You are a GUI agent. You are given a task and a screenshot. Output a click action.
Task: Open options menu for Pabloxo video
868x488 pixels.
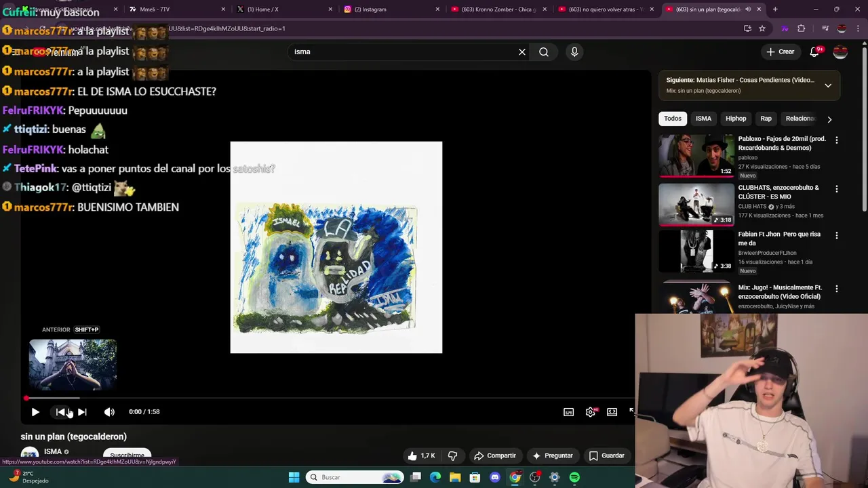coord(836,140)
